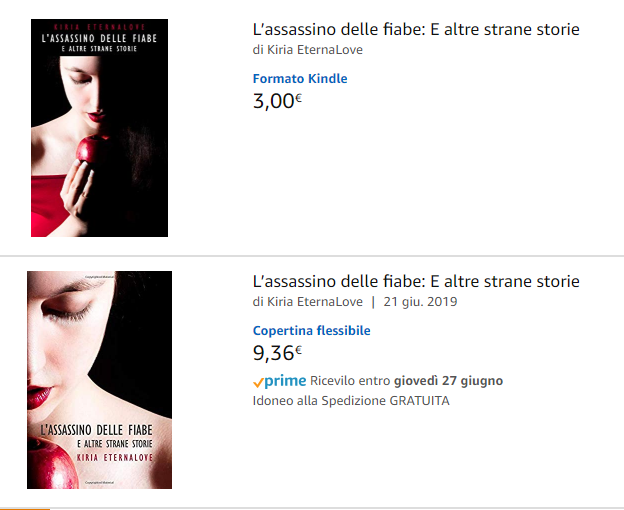Image resolution: width=624 pixels, height=510 pixels.
Task: Click the blue prime logo
Action: (285, 381)
